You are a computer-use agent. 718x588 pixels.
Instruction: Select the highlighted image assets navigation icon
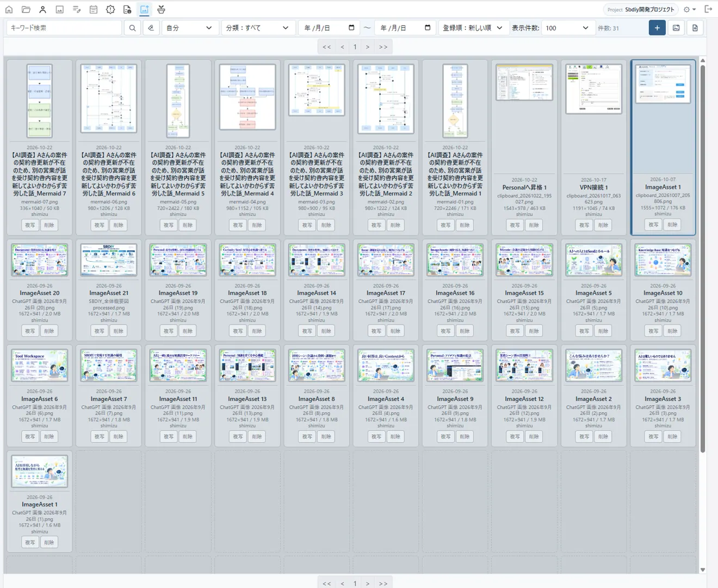144,9
